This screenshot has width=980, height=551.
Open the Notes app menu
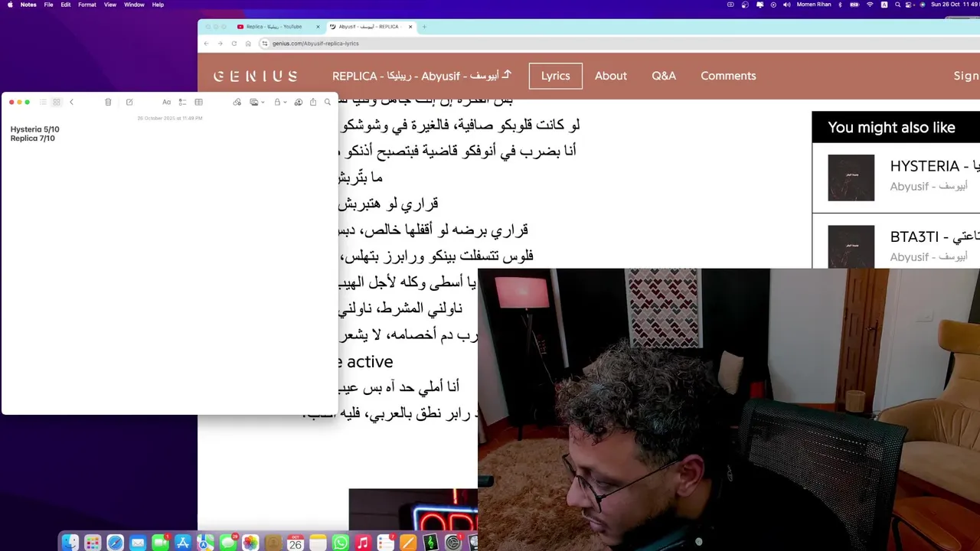(28, 5)
